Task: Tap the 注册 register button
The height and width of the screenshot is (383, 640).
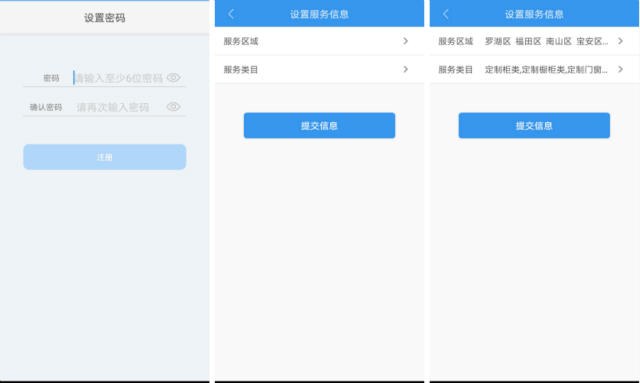Action: click(104, 157)
